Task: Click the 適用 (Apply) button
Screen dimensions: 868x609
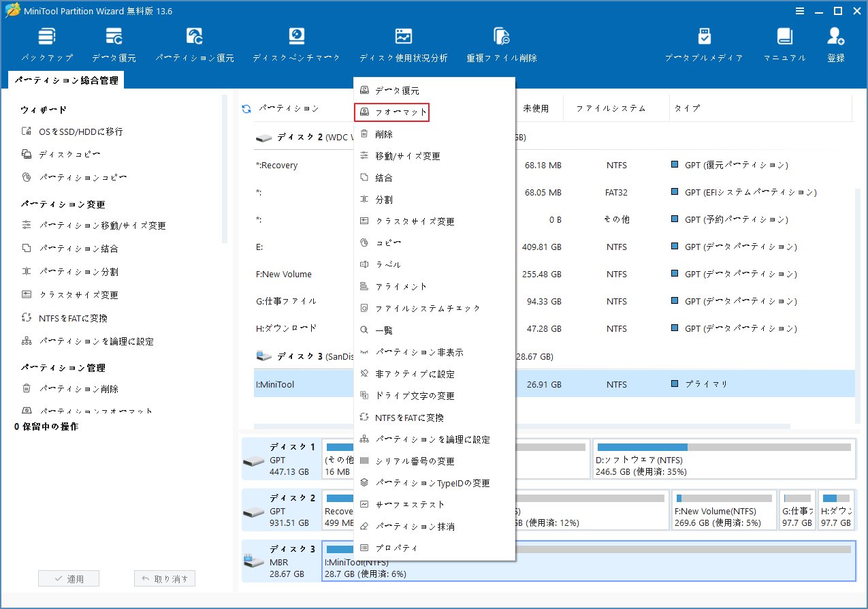Action: [x=68, y=578]
